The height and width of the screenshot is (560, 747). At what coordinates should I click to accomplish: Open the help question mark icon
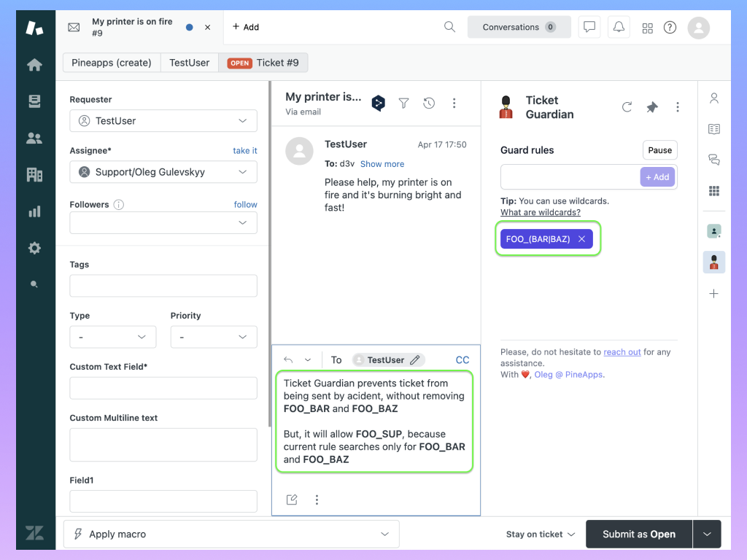pos(670,28)
